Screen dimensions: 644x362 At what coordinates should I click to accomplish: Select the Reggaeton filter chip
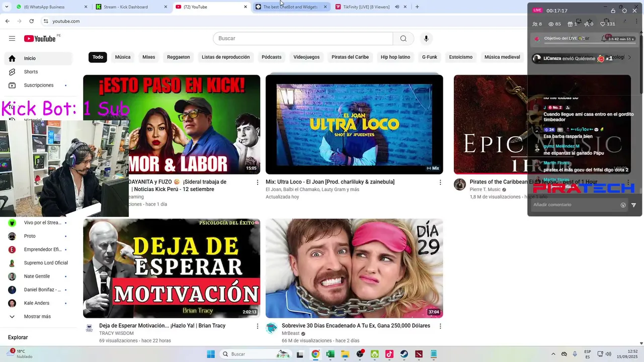tap(179, 57)
